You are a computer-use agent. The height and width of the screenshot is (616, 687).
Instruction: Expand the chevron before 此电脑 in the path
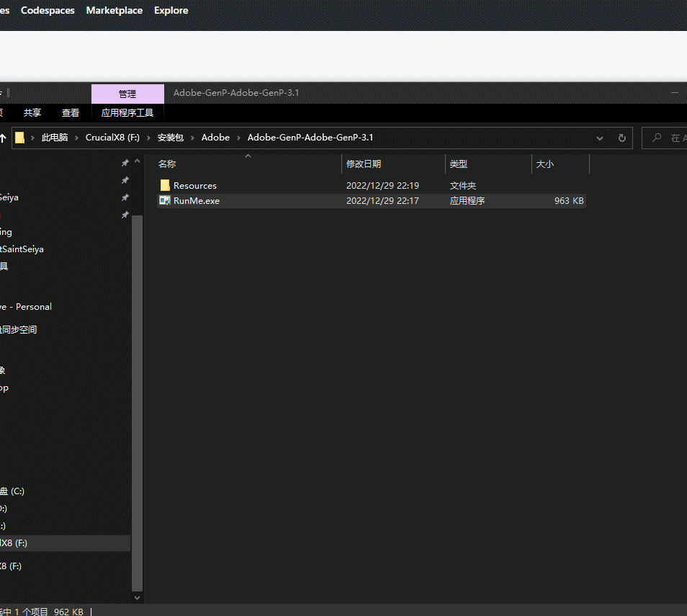point(32,138)
